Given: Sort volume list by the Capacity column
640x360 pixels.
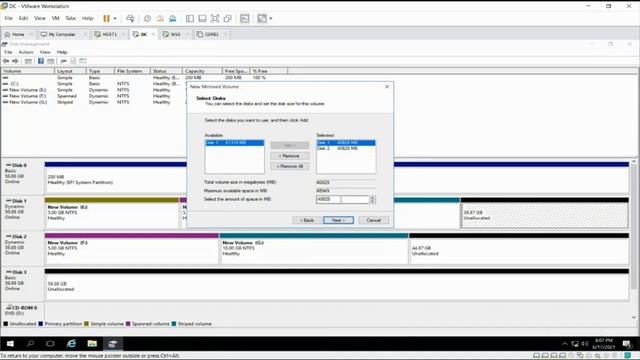Looking at the screenshot, I should (x=202, y=71).
